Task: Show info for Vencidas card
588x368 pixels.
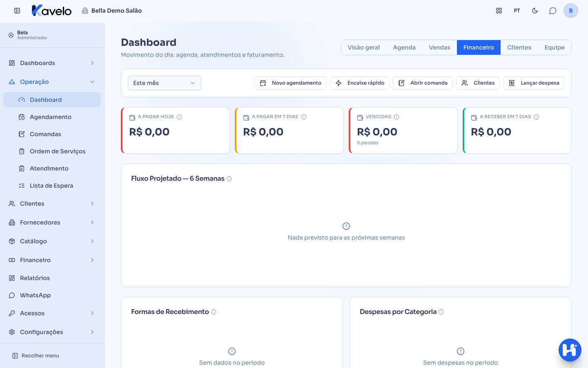Action: click(396, 117)
